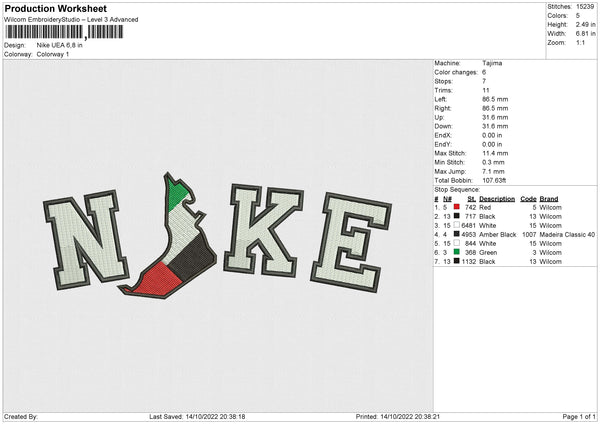The height and width of the screenshot is (424, 600).
Task: Click the max jump value "7.1 mm"
Action: [493, 171]
